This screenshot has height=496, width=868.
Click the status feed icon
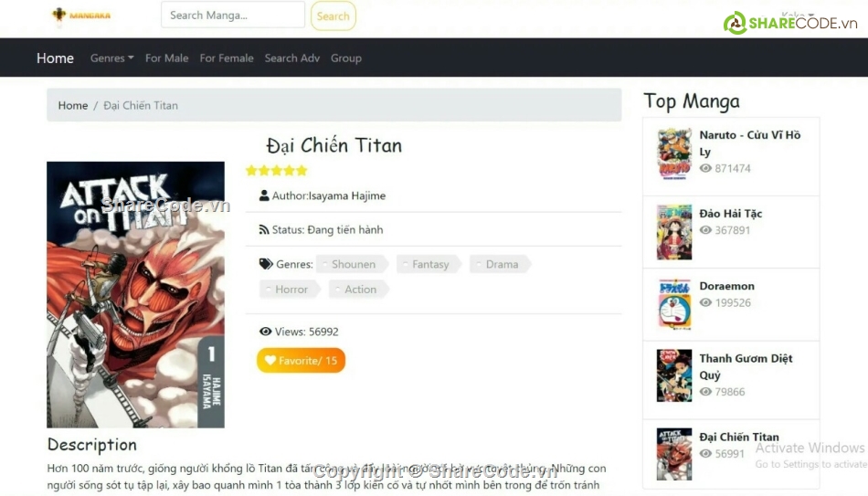pyautogui.click(x=264, y=230)
